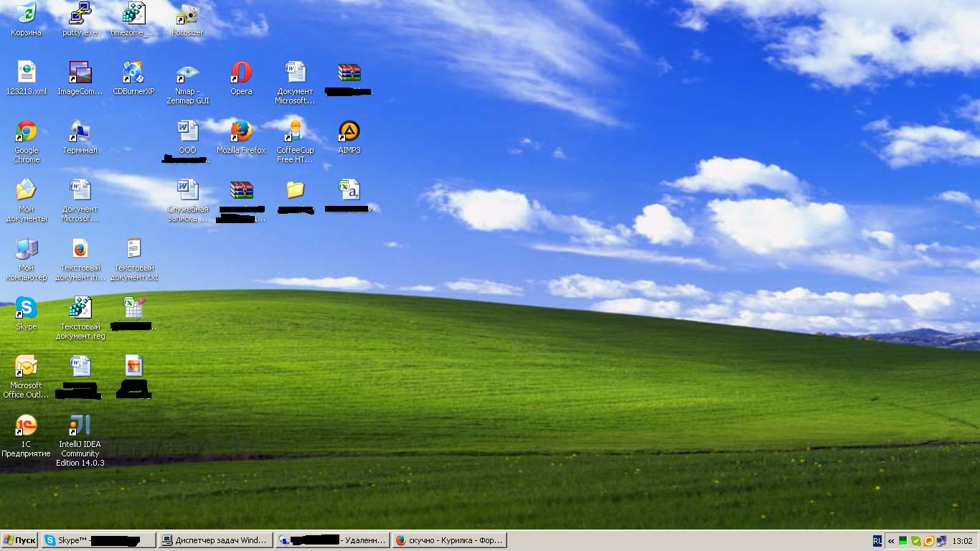The image size is (980, 551).
Task: Click the RU language indicator
Action: [877, 541]
